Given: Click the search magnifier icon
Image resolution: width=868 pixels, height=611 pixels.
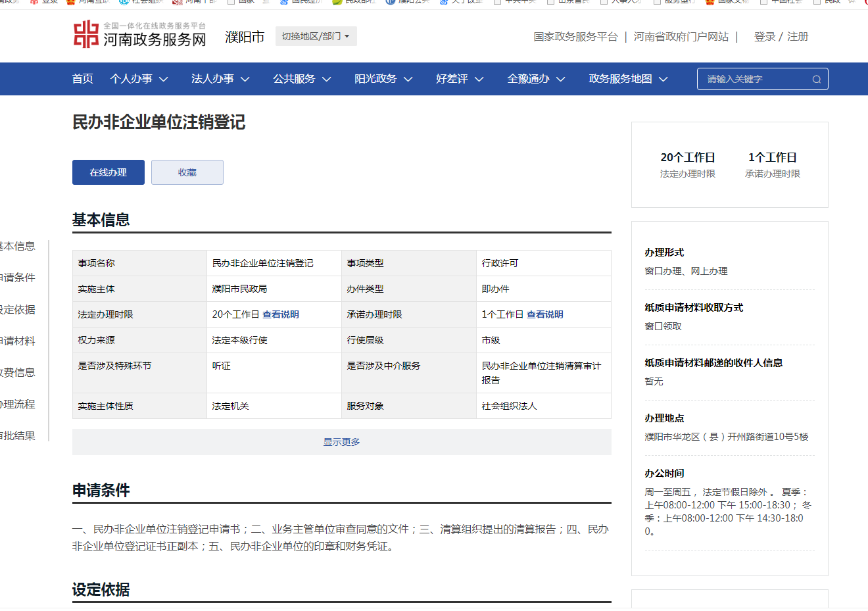Looking at the screenshot, I should 816,80.
